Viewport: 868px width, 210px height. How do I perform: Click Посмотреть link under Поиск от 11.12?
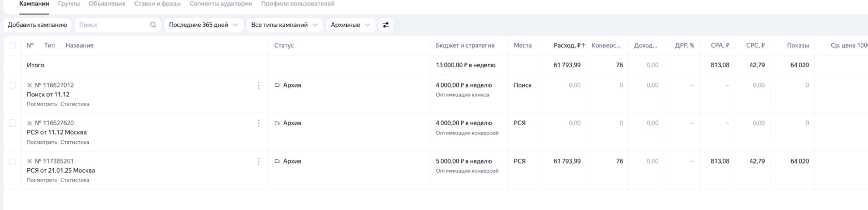tap(42, 104)
